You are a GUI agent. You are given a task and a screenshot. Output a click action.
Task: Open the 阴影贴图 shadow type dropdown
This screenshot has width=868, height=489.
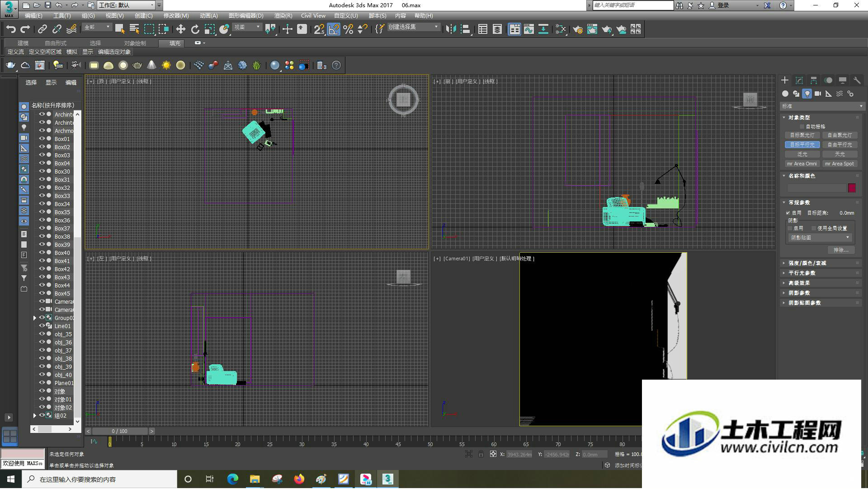pos(820,238)
